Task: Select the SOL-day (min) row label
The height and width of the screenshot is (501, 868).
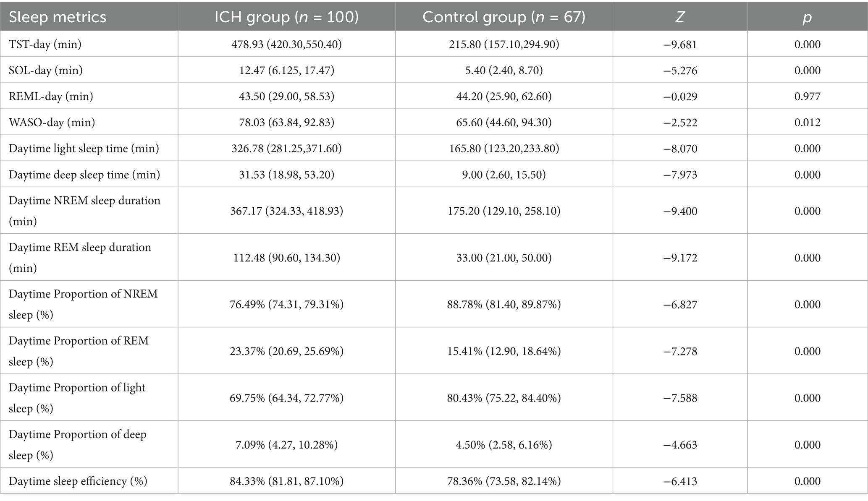Action: 45,70
